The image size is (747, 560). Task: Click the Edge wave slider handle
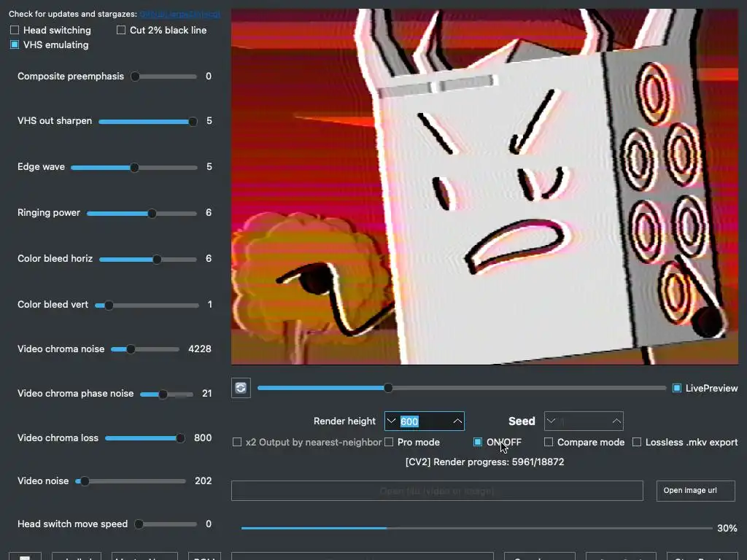[134, 168]
